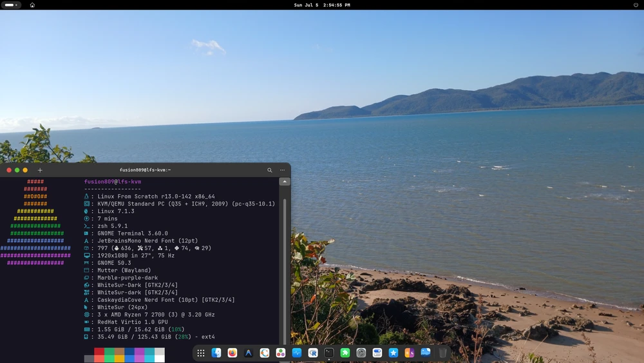644x363 pixels.
Task: Open the power menu in top bar
Action: click(x=636, y=5)
